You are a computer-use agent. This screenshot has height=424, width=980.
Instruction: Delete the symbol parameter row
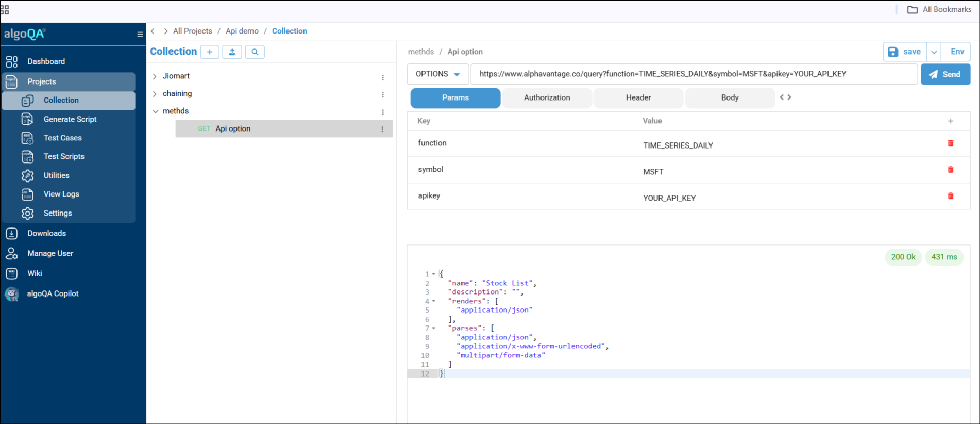951,170
